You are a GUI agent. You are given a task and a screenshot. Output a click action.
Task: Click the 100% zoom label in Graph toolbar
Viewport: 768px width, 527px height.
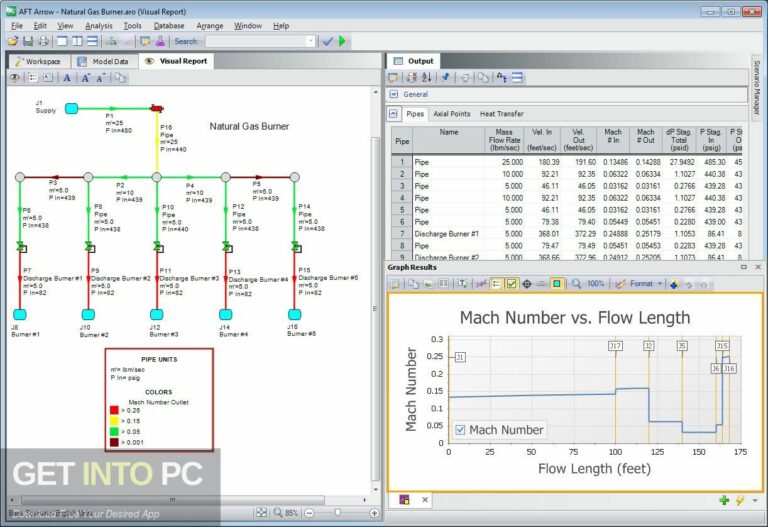click(x=595, y=284)
